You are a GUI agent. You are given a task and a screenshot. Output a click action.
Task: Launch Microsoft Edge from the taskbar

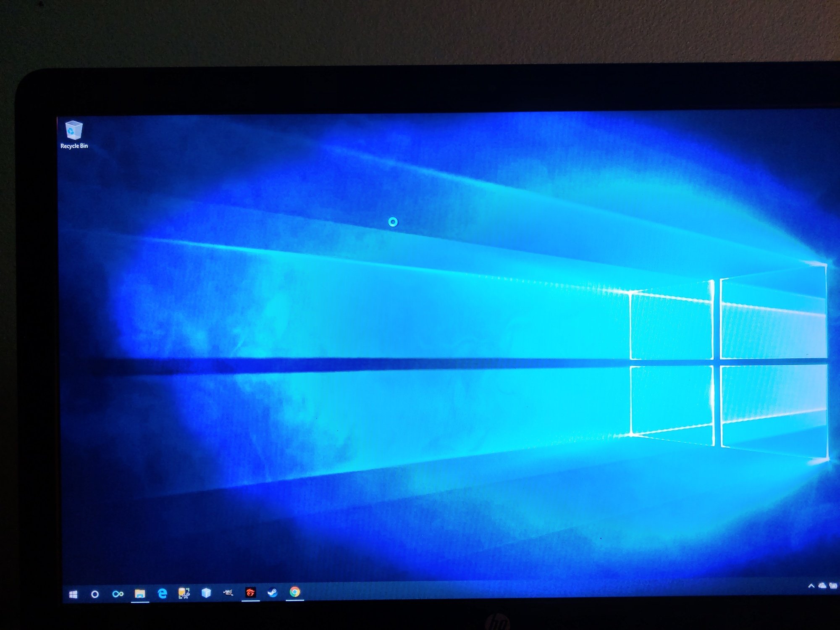coord(162,593)
